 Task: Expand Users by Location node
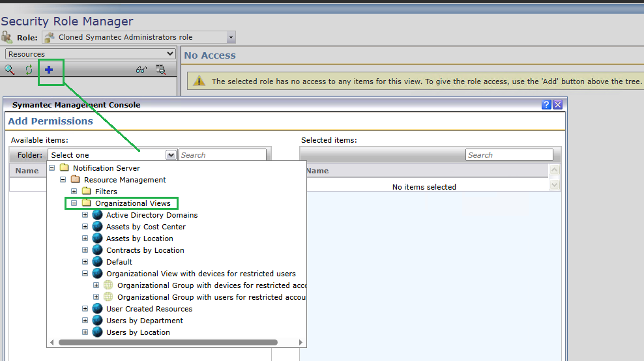pyautogui.click(x=85, y=332)
